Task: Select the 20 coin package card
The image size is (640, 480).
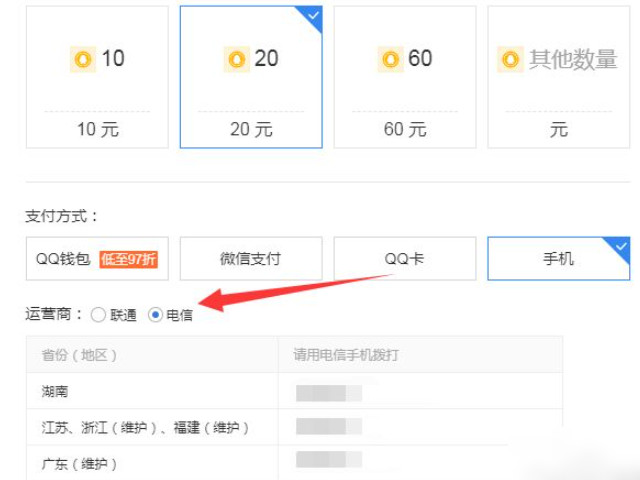Action: 251,77
